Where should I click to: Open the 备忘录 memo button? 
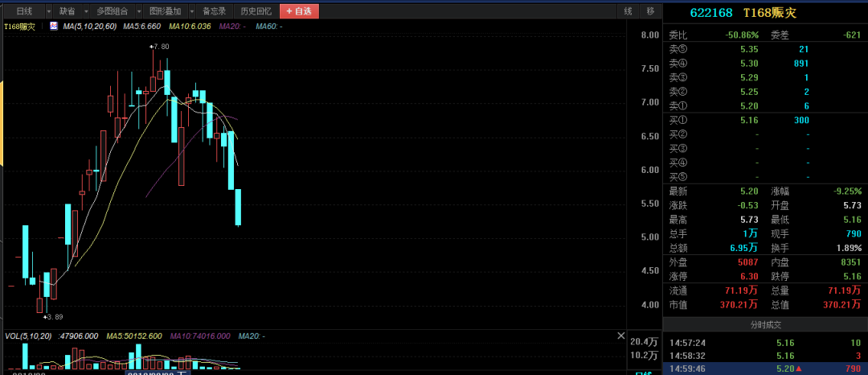point(215,11)
